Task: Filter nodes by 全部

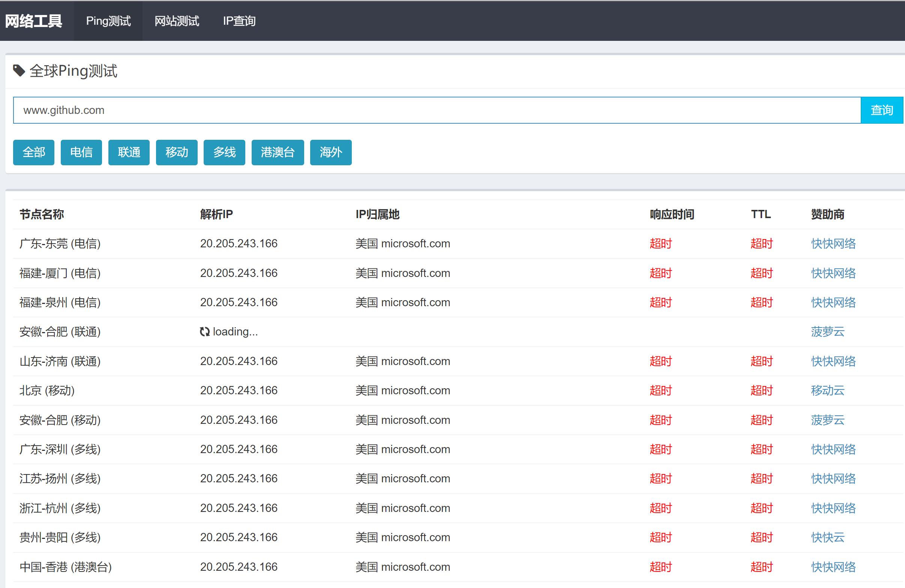Action: pos(34,152)
